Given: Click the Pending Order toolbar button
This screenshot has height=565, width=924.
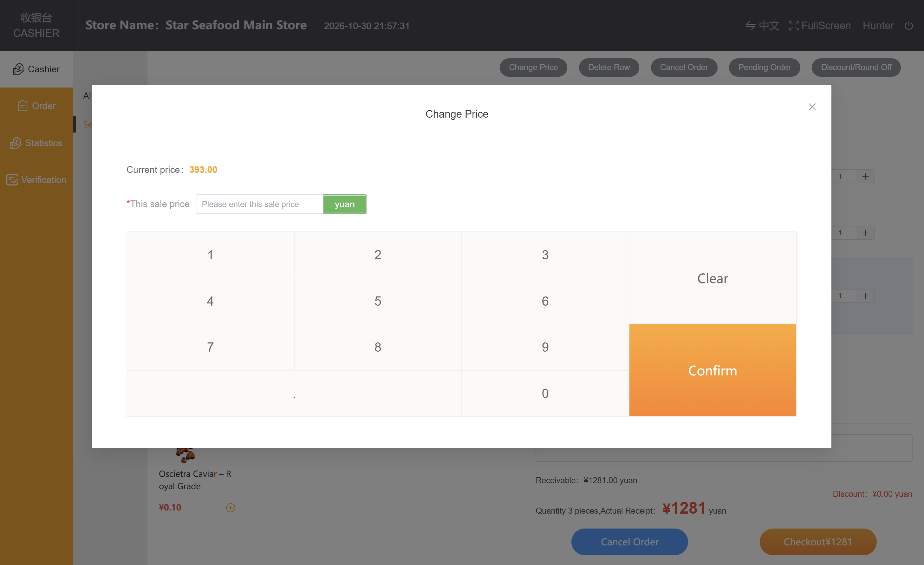Looking at the screenshot, I should (x=764, y=68).
